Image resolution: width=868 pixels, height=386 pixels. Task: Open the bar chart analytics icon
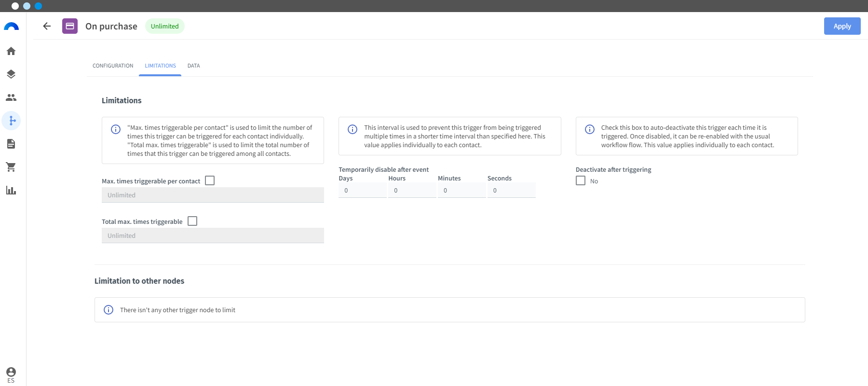[x=11, y=190]
